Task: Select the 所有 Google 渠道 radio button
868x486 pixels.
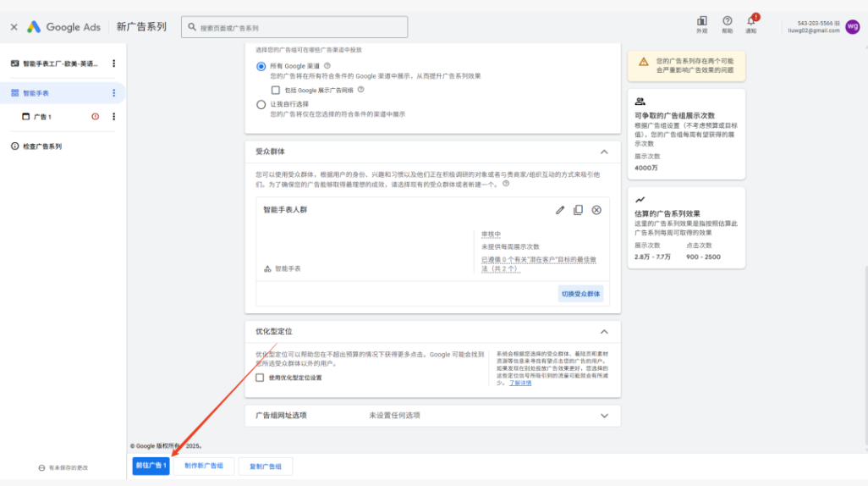Action: pyautogui.click(x=261, y=66)
